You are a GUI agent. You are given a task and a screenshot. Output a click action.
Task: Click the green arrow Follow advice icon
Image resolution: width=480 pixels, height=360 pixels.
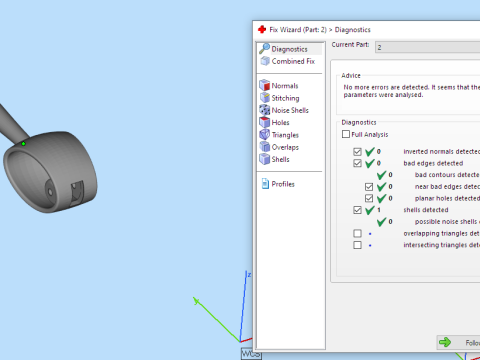pos(445,342)
